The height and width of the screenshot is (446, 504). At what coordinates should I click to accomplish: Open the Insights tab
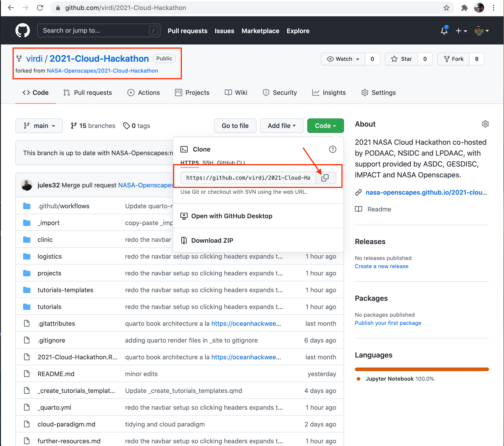pyautogui.click(x=329, y=93)
